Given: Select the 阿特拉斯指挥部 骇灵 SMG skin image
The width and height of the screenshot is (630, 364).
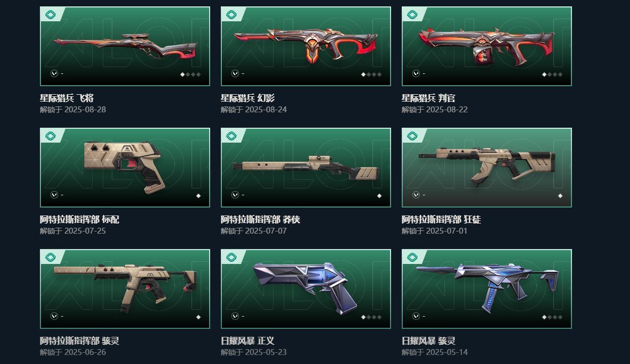Looking at the screenshot, I should (125, 289).
